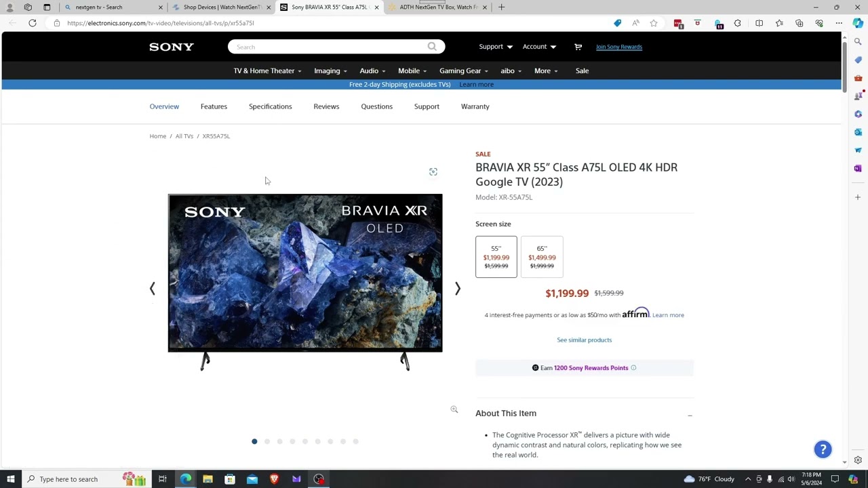Image resolution: width=868 pixels, height=488 pixels.
Task: Open browser extensions puzzle icon
Action: coord(738,23)
